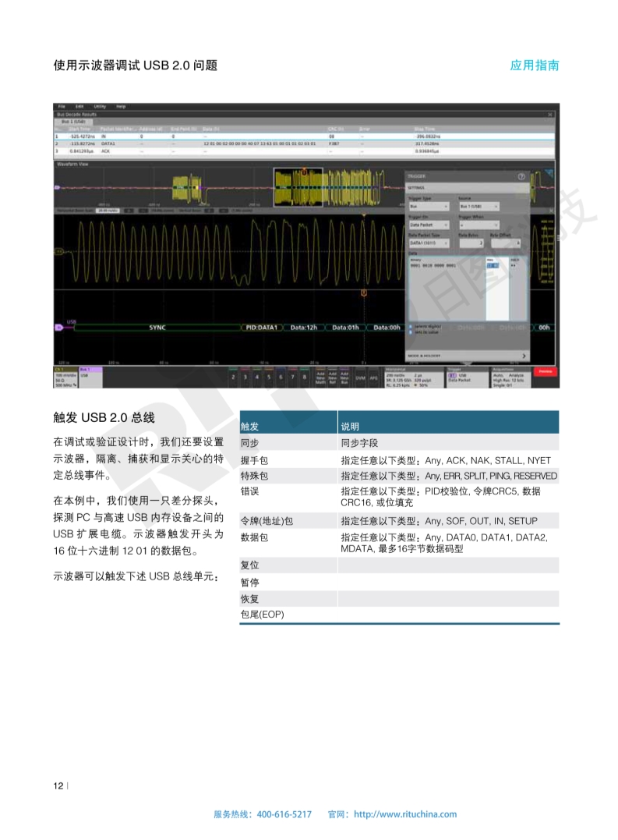This screenshot has height=840, width=618.
Task: Close the Bus Decode Results panel
Action: 551,114
